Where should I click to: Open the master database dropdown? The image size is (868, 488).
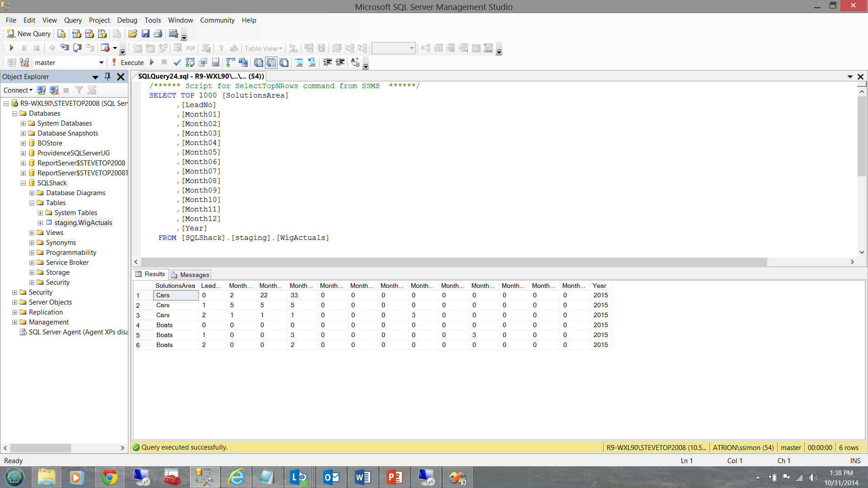click(x=101, y=63)
